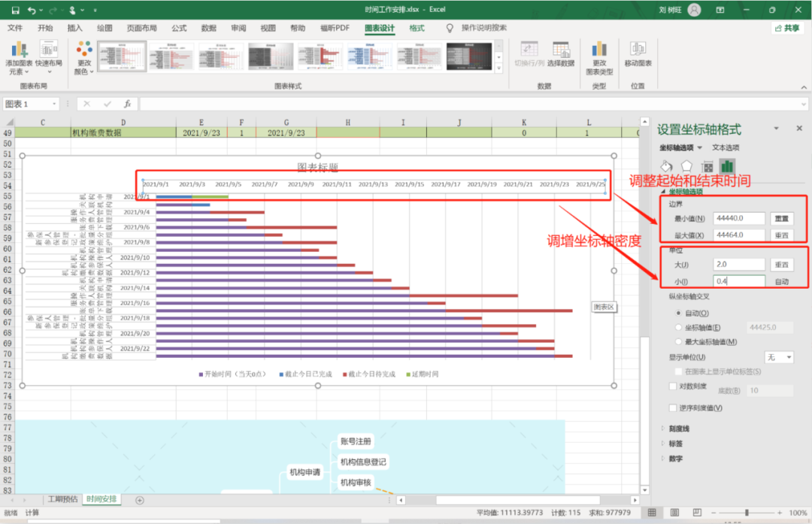
Task: Click the touch/mouse mode icon
Action: pos(72,10)
